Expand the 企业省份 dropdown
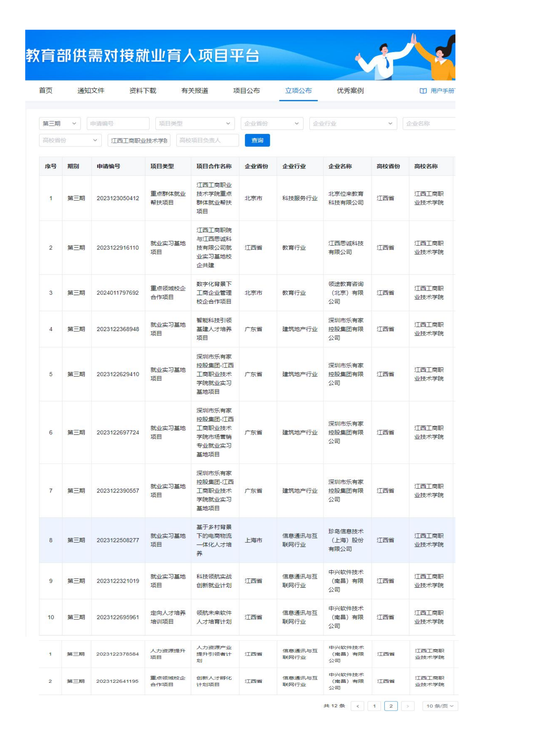Screen dimensions: 535x756 272,123
